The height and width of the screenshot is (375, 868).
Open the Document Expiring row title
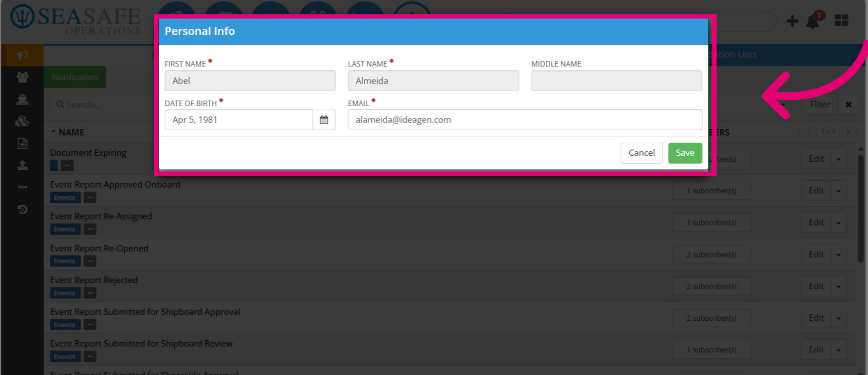point(88,153)
